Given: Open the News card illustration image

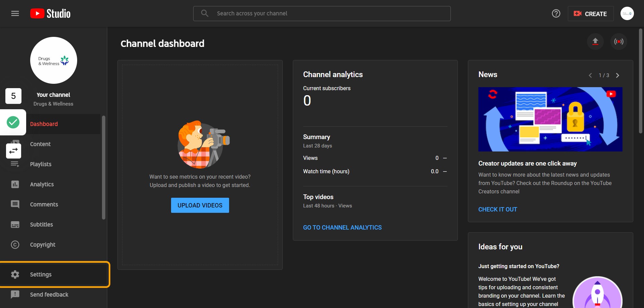Looking at the screenshot, I should point(550,119).
